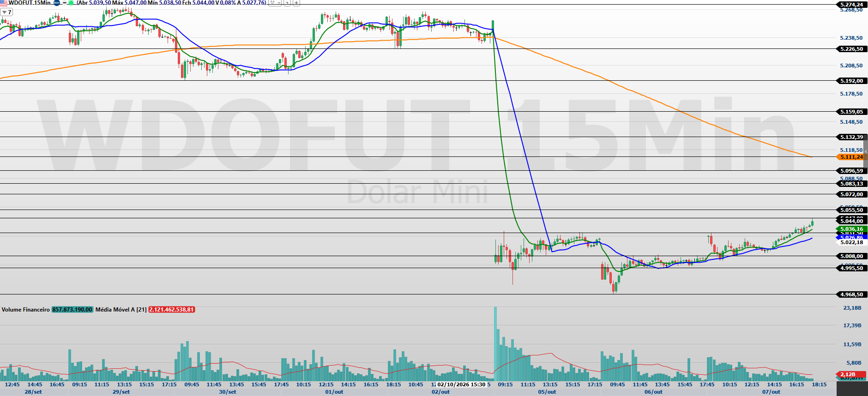Click the 29/set date label on time axis
The width and height of the screenshot is (868, 396).
pos(122,392)
